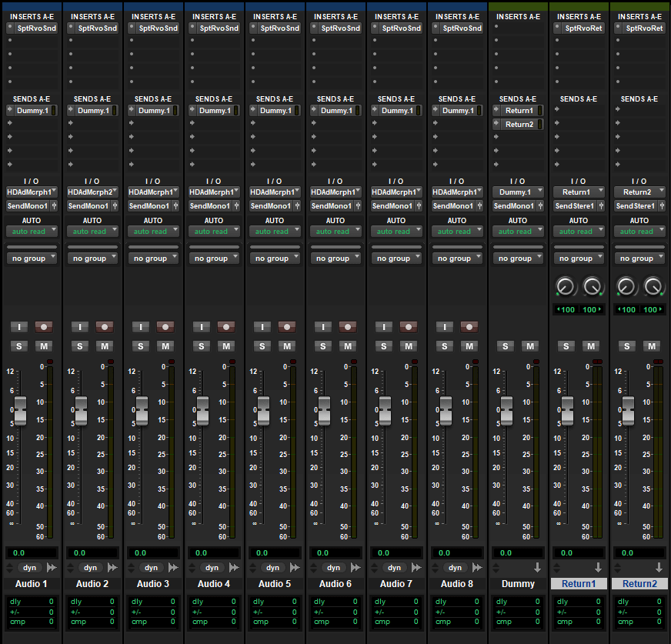Click the right pan knob on Return2

[653, 287]
